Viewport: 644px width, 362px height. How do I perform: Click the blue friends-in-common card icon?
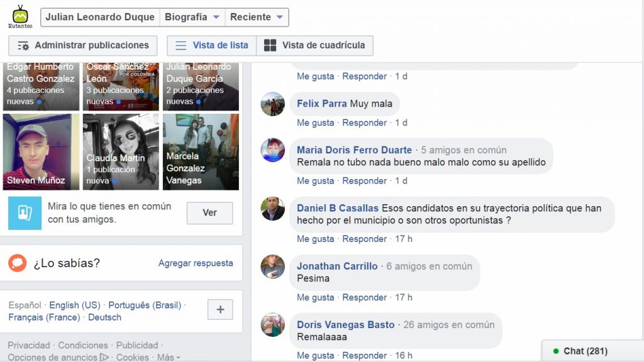pos(25,212)
